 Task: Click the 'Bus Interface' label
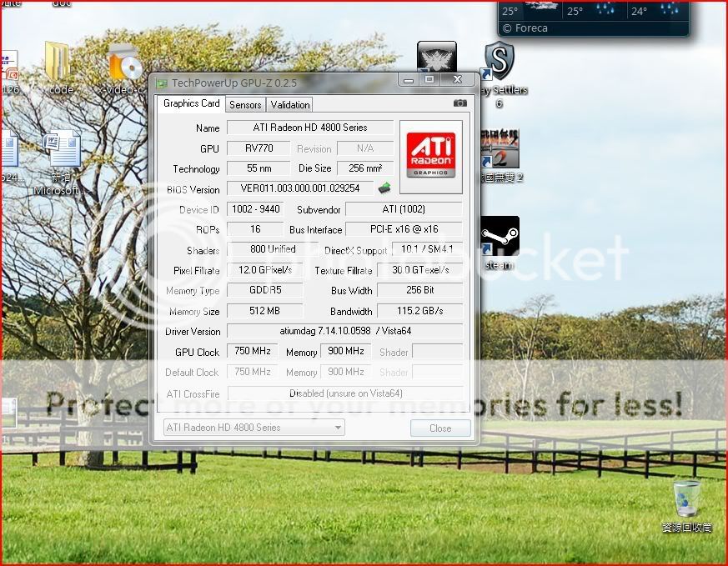pyautogui.click(x=316, y=230)
